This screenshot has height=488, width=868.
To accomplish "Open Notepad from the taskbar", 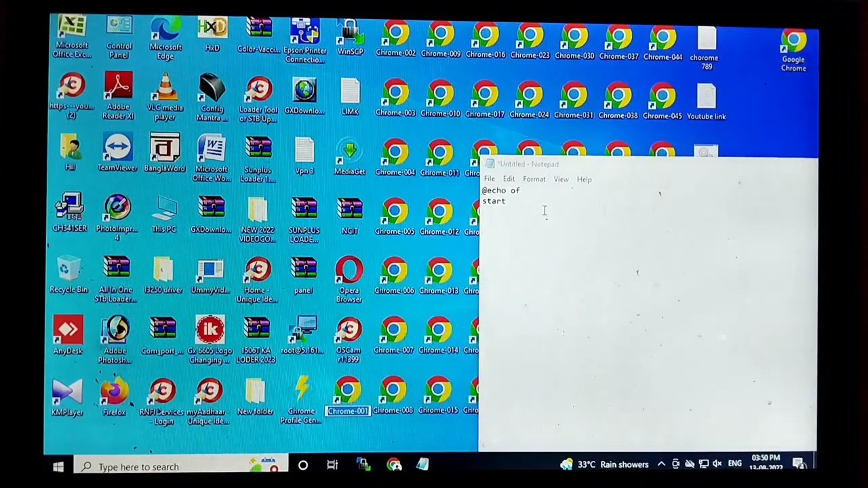I will click(422, 464).
